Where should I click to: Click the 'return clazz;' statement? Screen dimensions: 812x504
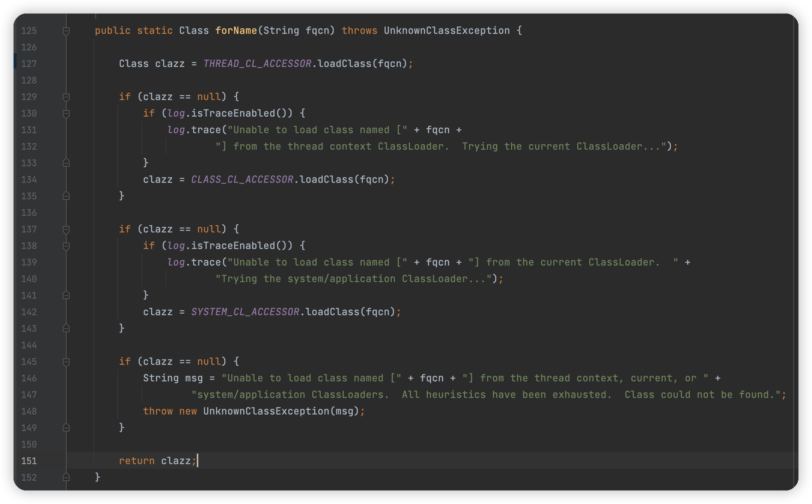pyautogui.click(x=157, y=461)
